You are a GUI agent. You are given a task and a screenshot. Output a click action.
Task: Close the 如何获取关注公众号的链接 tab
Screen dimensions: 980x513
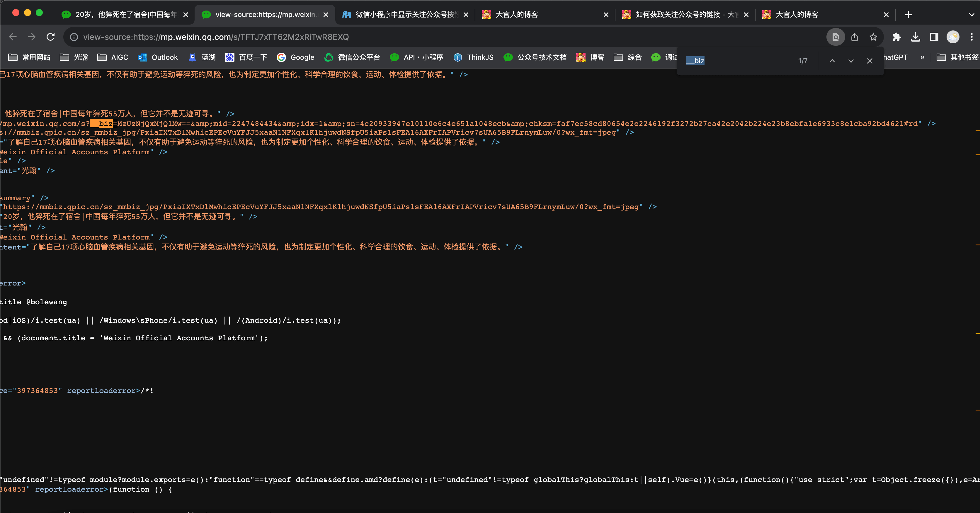tap(746, 15)
